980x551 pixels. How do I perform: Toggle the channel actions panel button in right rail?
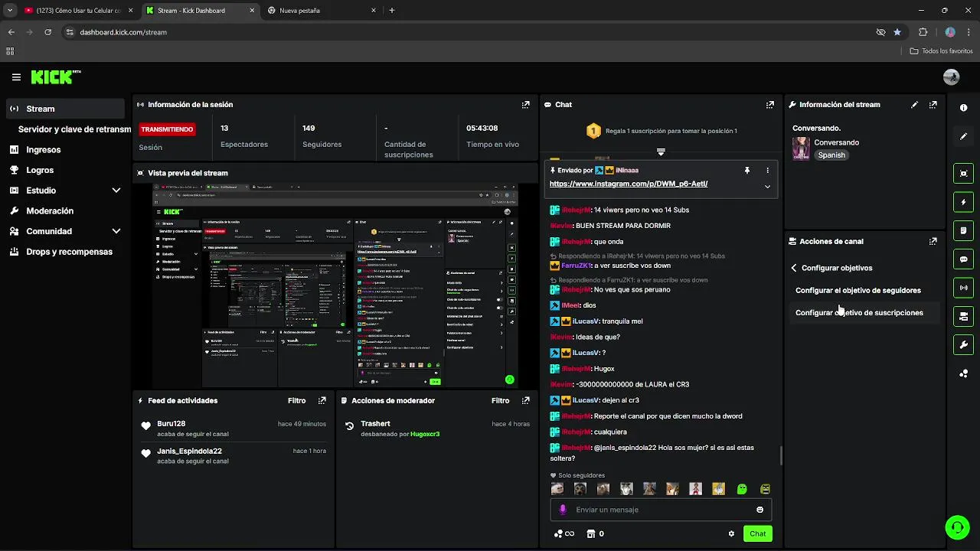963,316
